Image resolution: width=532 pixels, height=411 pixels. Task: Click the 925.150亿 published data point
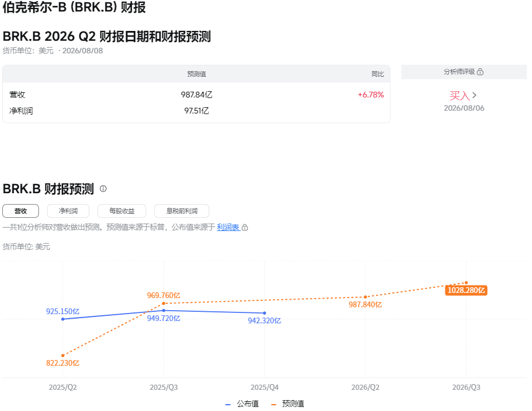coord(62,319)
